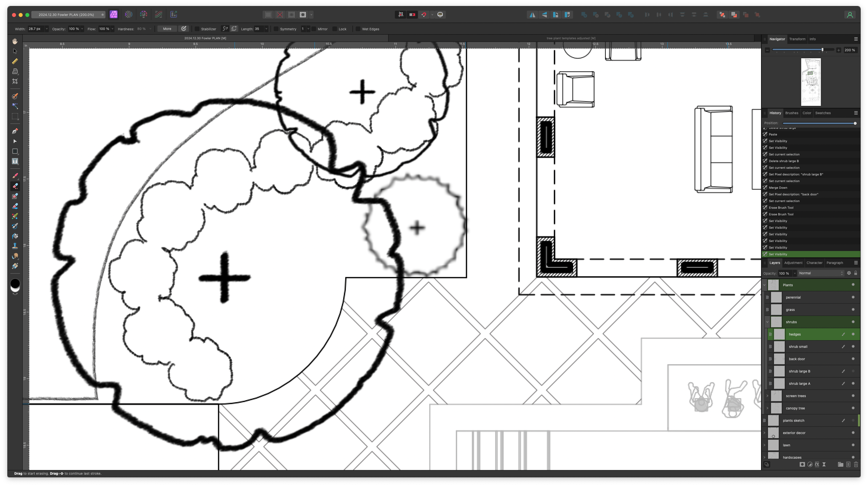Toggle snapping magnet icon
The height and width of the screenshot is (486, 868).
[424, 15]
